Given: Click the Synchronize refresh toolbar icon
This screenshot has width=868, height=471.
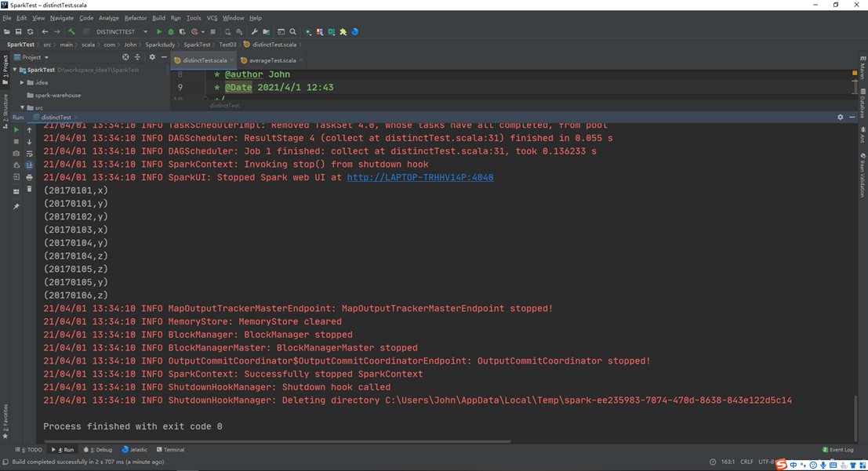Looking at the screenshot, I should [30, 32].
